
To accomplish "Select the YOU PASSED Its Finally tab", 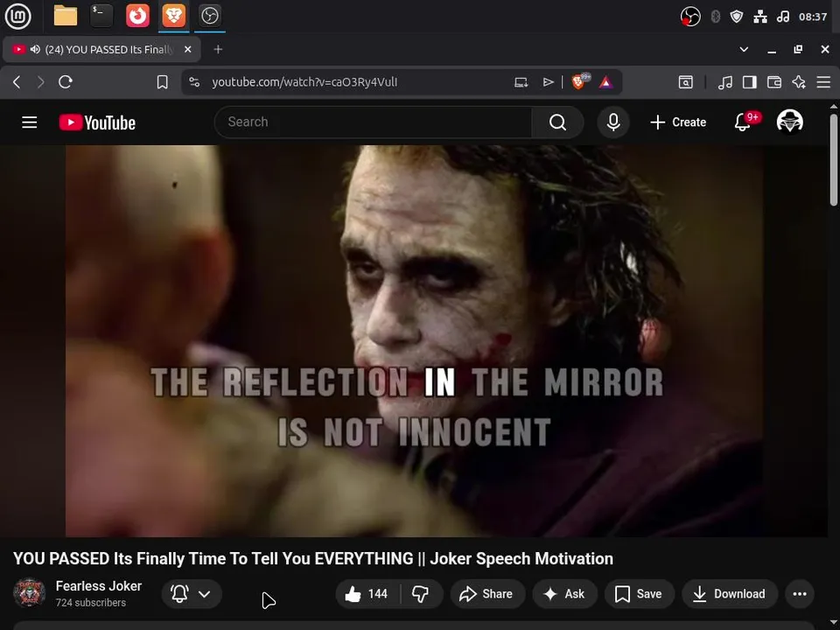I will tap(101, 49).
